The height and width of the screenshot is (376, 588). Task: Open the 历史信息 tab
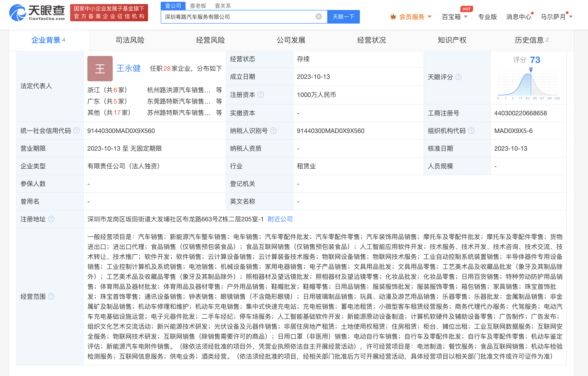pyautogui.click(x=532, y=40)
